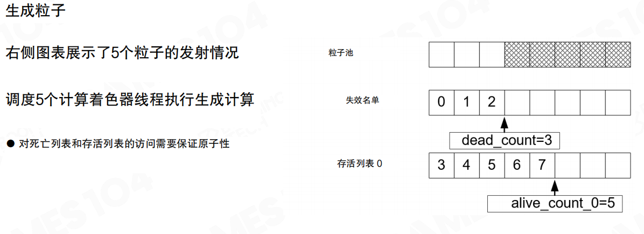Click the dead_count=3 label box
The image size is (644, 234).
click(505, 141)
